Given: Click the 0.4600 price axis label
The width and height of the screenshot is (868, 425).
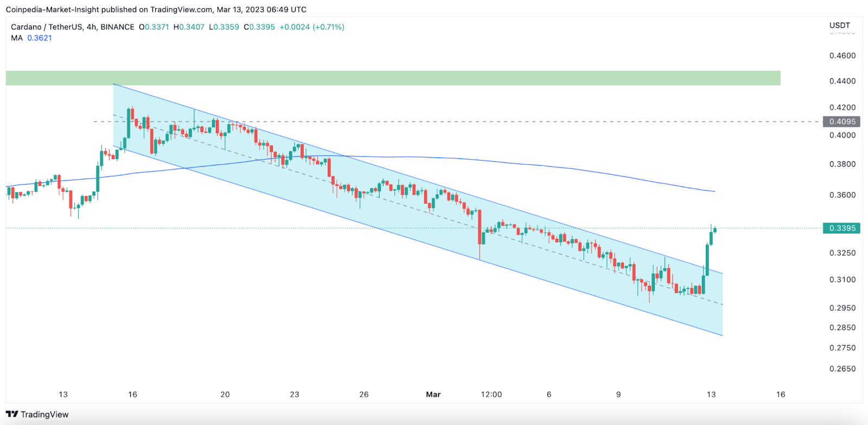Looking at the screenshot, I should click(x=843, y=55).
